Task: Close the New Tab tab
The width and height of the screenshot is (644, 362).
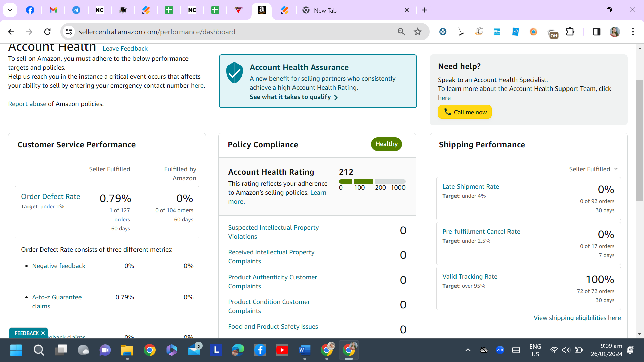Action: pos(407,10)
